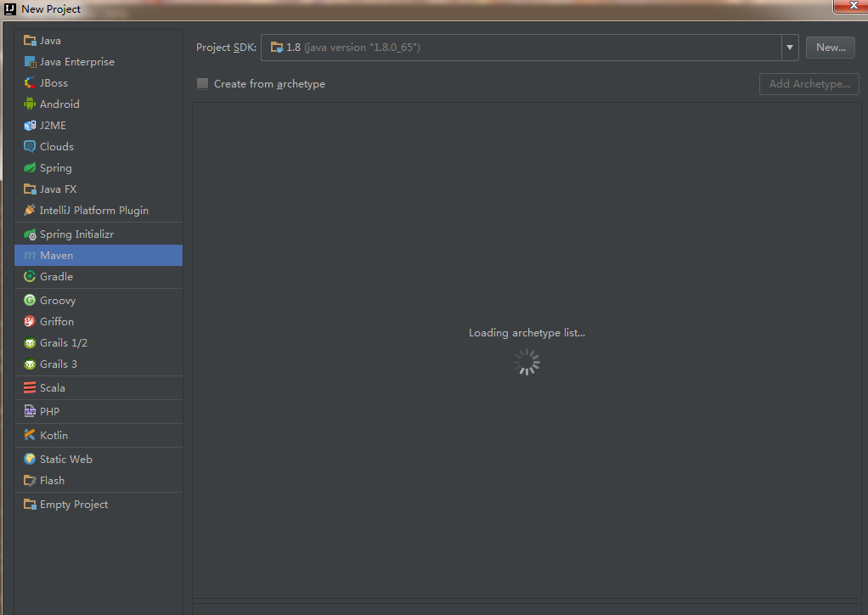The height and width of the screenshot is (615, 868).
Task: Enable Create from archetype checkbox
Action: tap(203, 83)
